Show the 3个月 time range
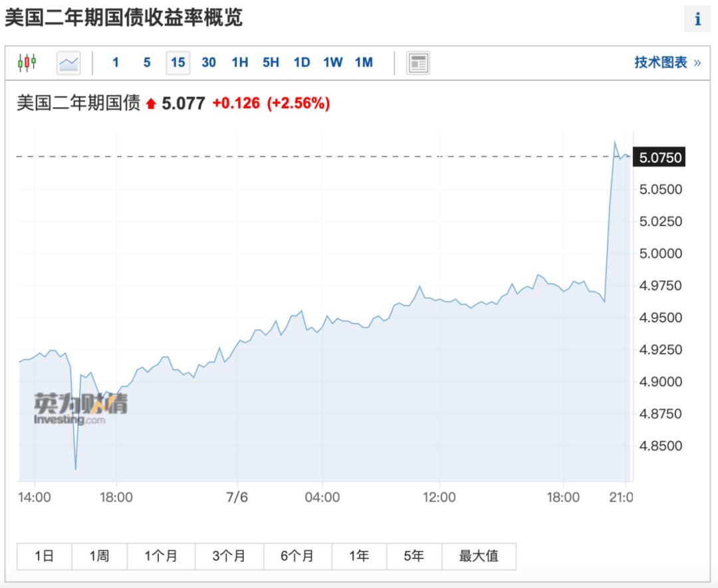Screen dimensions: 718x588 point(229,556)
